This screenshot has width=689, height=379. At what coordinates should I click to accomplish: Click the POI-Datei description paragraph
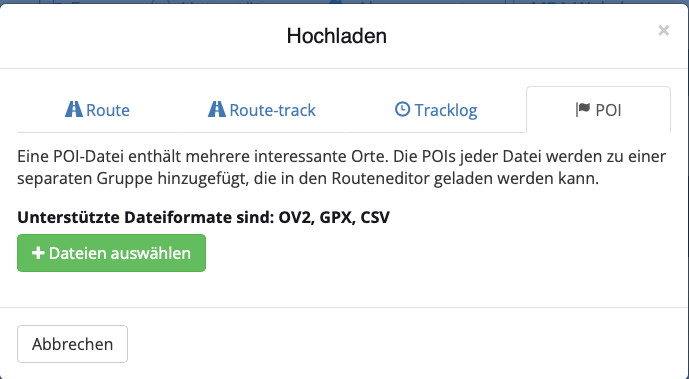click(x=342, y=167)
